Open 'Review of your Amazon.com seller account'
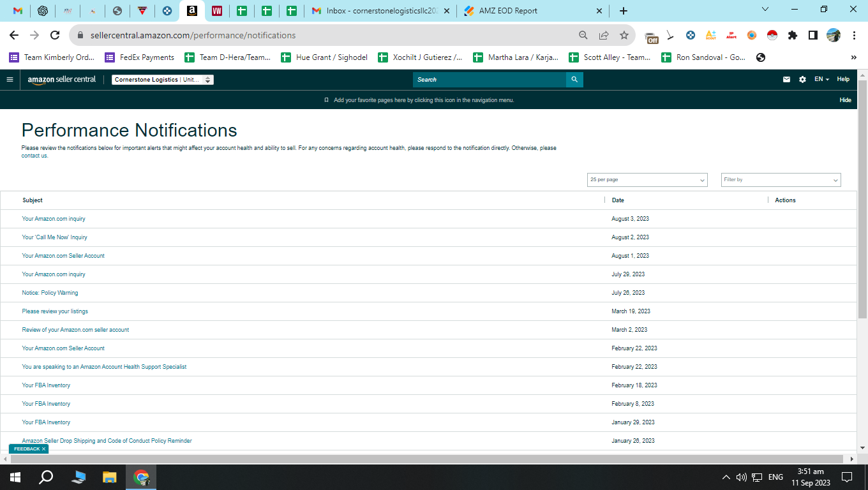This screenshot has height=490, width=868. [x=75, y=330]
